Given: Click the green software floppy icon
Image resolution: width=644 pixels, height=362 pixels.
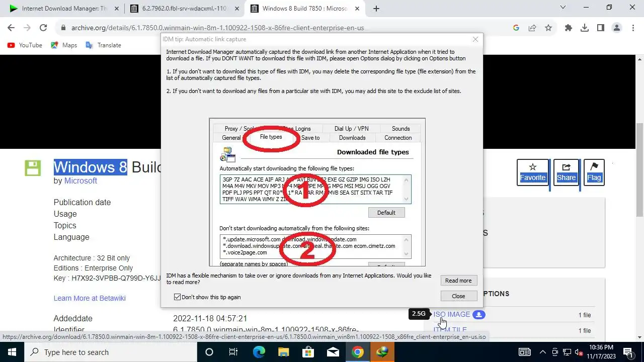Looking at the screenshot, I should pos(33,168).
